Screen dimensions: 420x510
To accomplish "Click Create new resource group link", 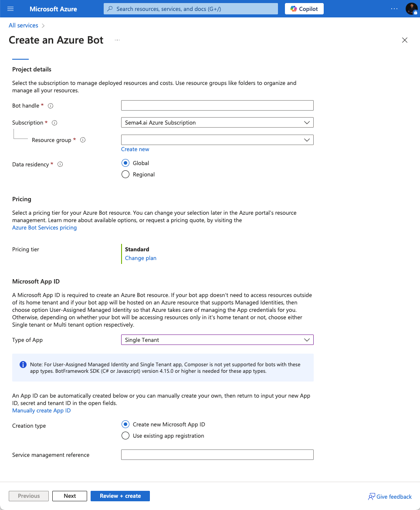I will 135,149.
